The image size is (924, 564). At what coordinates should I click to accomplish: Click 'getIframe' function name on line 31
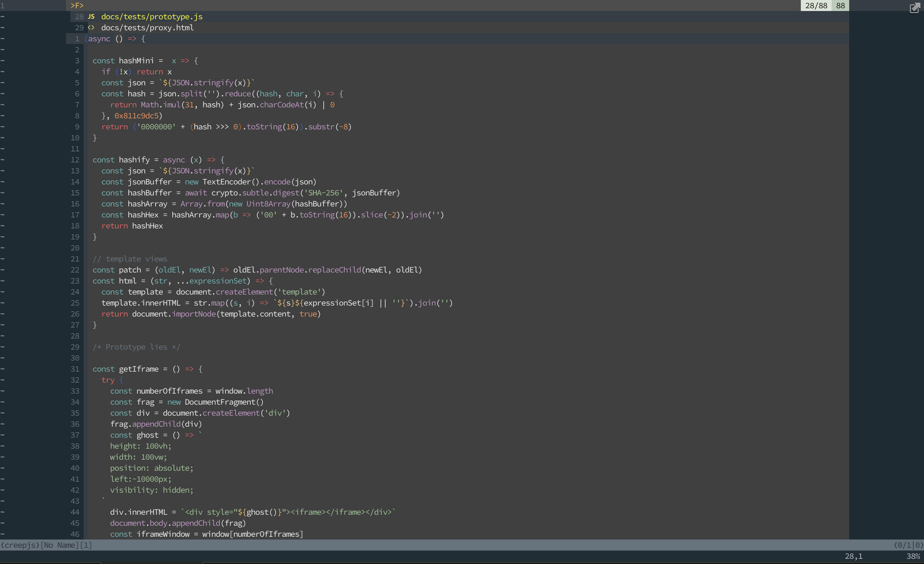click(x=138, y=369)
